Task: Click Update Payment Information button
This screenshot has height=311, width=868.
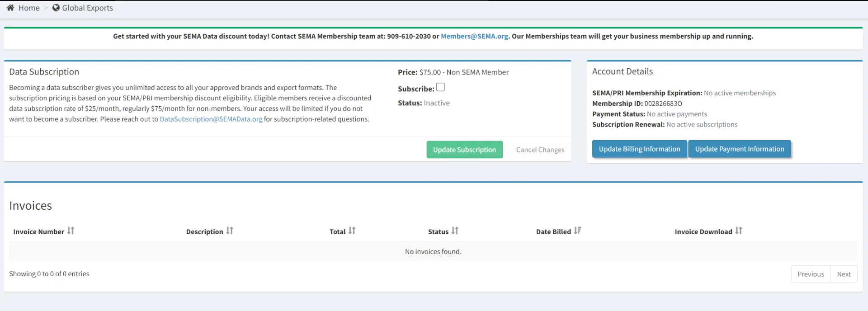Action: [739, 149]
